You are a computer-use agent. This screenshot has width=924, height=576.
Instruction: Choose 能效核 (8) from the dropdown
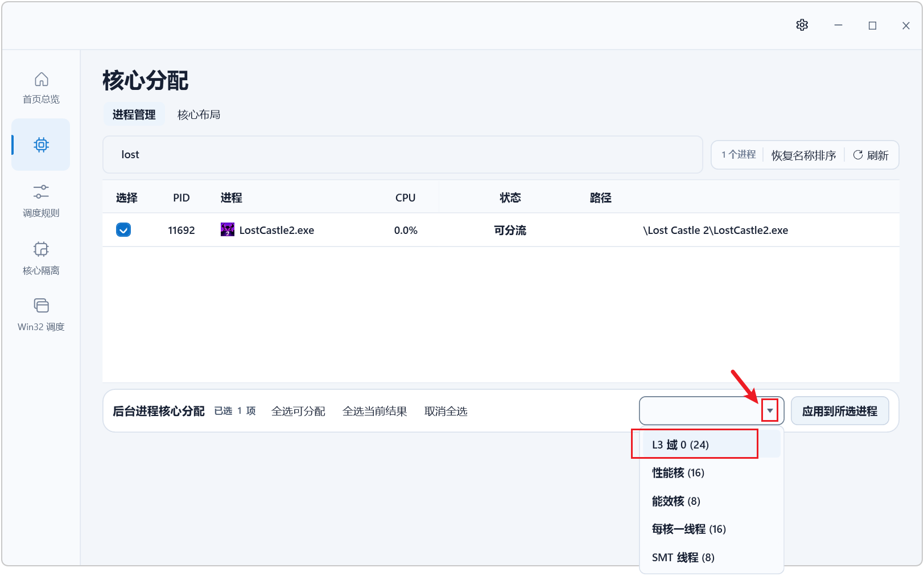click(711, 501)
